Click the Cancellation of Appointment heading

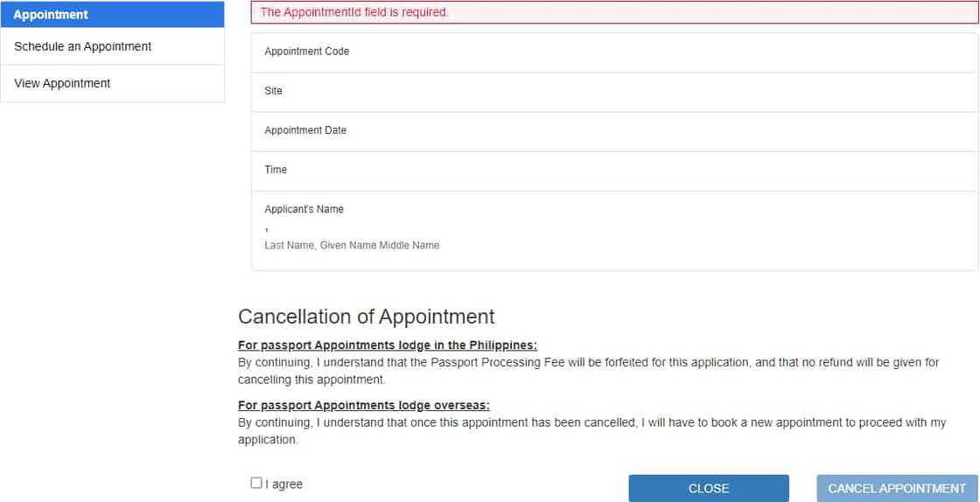(366, 317)
